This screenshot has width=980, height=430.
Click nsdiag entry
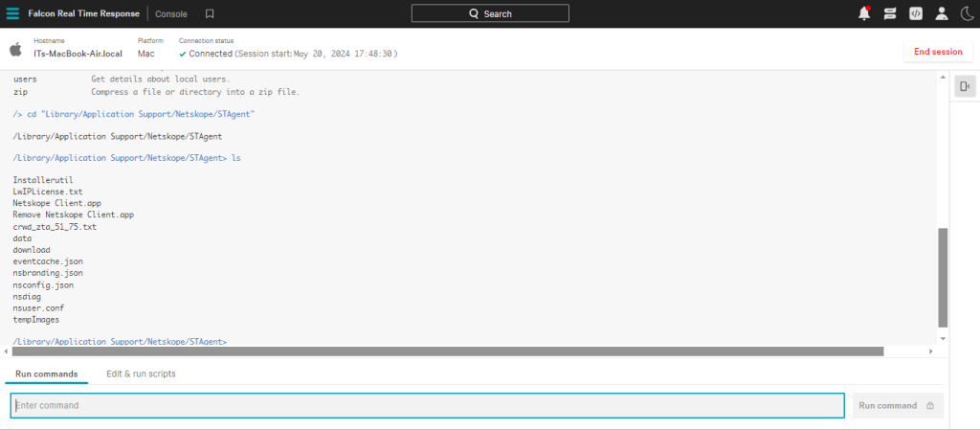click(x=27, y=297)
